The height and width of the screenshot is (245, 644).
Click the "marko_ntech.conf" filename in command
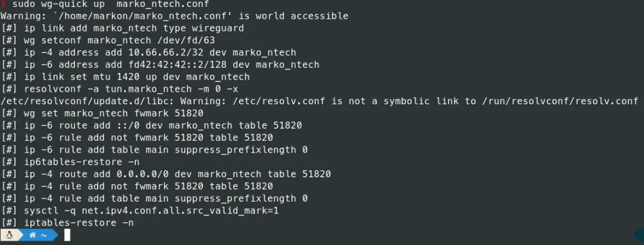click(x=163, y=4)
